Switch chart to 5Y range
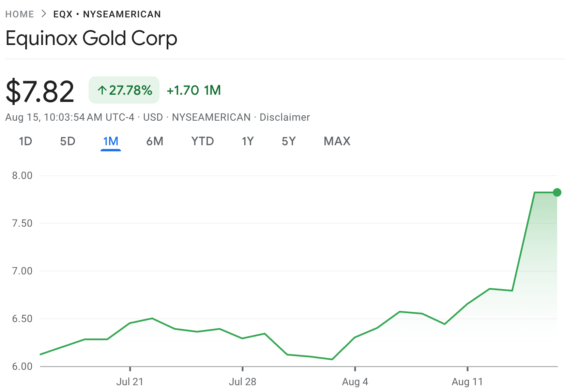Viewport: 565px width, 392px height. (x=289, y=141)
